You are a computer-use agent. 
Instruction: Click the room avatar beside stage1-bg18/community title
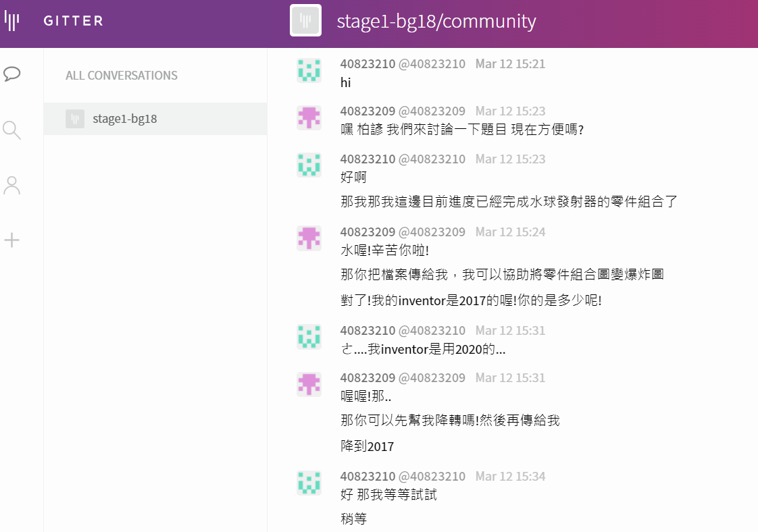pyautogui.click(x=305, y=20)
